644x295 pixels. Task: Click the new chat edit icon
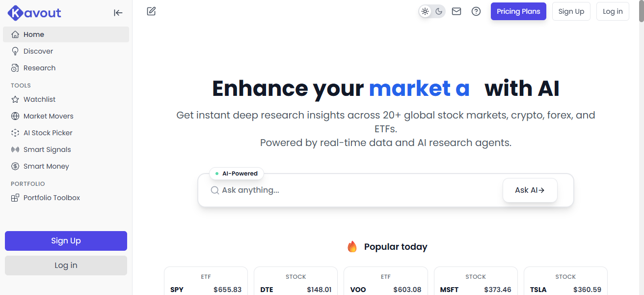(151, 11)
